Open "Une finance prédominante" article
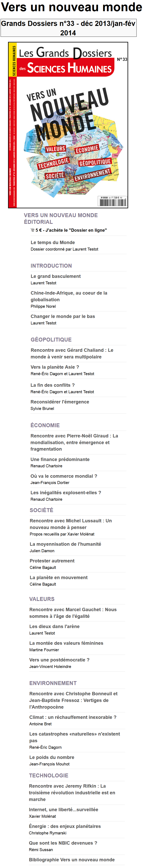This screenshot has width=146, height=868. coord(60,459)
